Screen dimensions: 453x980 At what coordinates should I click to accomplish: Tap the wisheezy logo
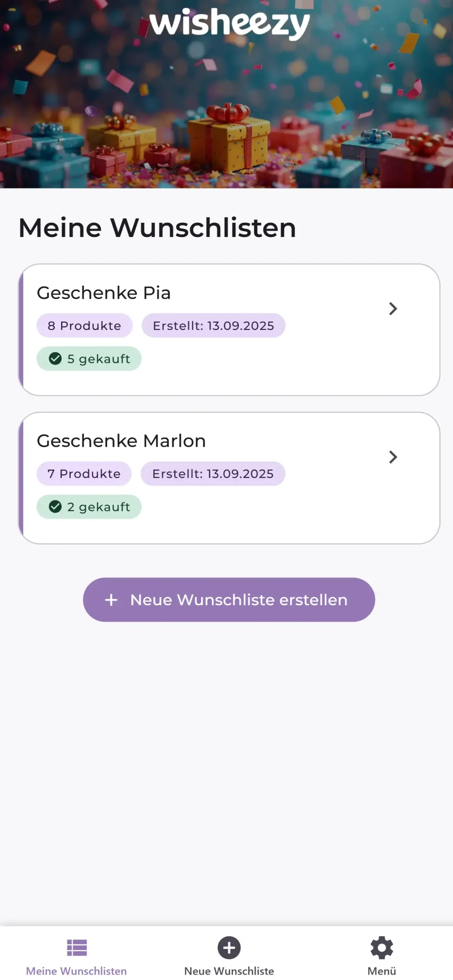229,24
